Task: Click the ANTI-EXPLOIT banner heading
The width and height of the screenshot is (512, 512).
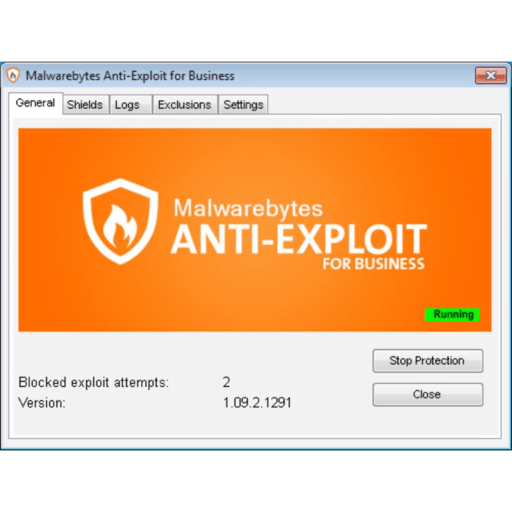Action: [299, 239]
